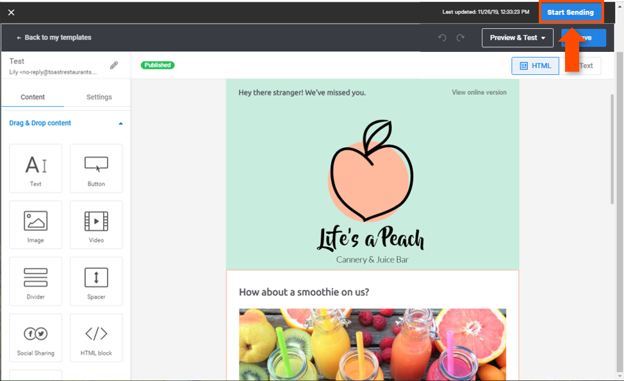The height and width of the screenshot is (381, 624).
Task: Switch to HTML view
Action: point(535,66)
